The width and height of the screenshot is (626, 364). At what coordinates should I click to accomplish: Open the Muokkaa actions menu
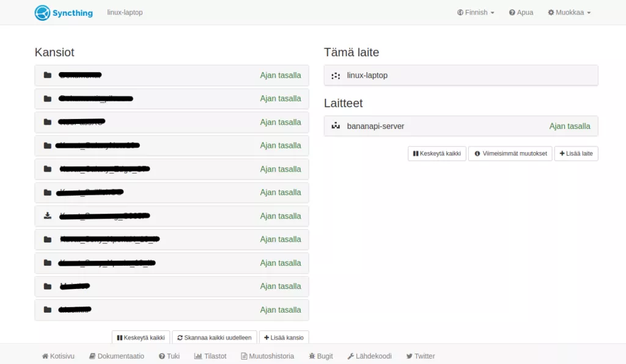click(569, 12)
